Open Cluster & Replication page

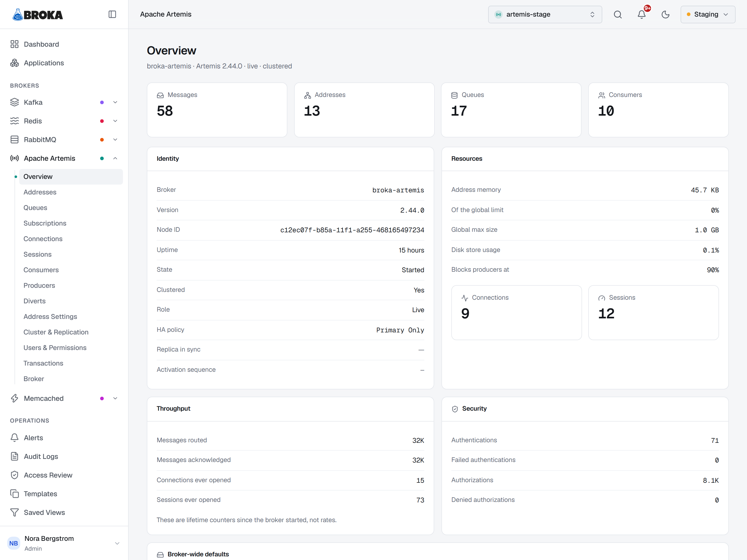click(x=71, y=332)
